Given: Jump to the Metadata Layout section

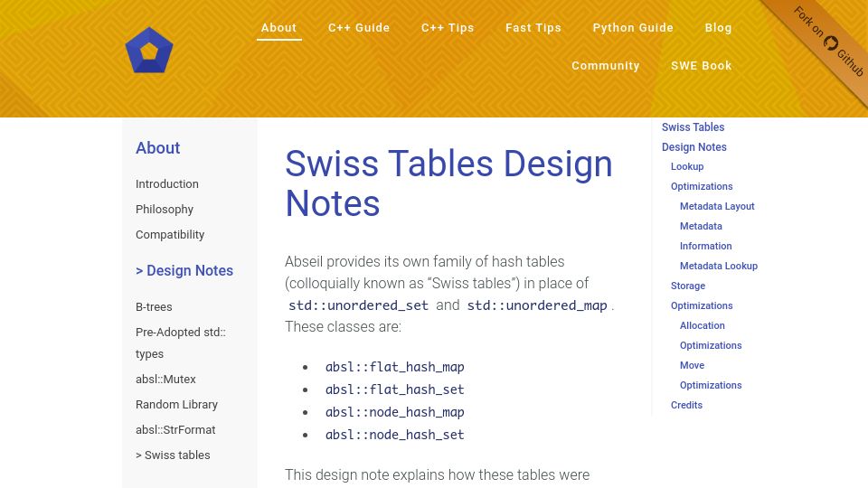Looking at the screenshot, I should [717, 206].
